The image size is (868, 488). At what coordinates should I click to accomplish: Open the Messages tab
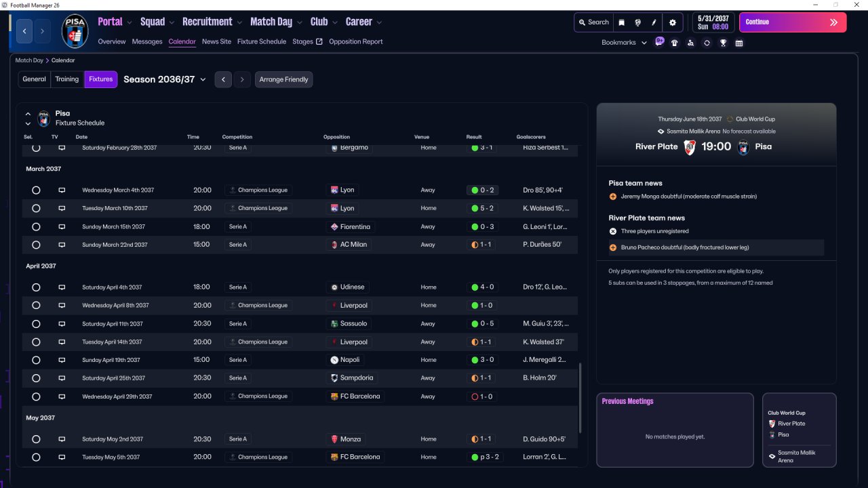pyautogui.click(x=147, y=41)
